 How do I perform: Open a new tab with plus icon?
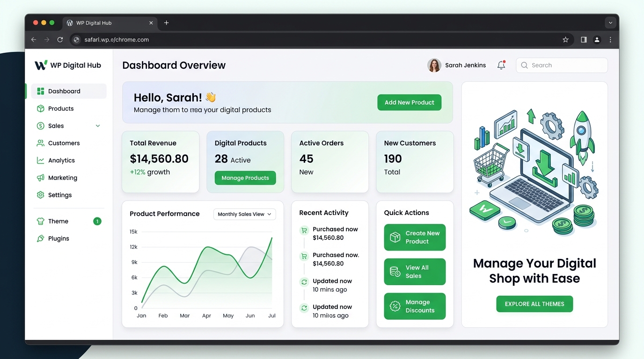point(167,22)
